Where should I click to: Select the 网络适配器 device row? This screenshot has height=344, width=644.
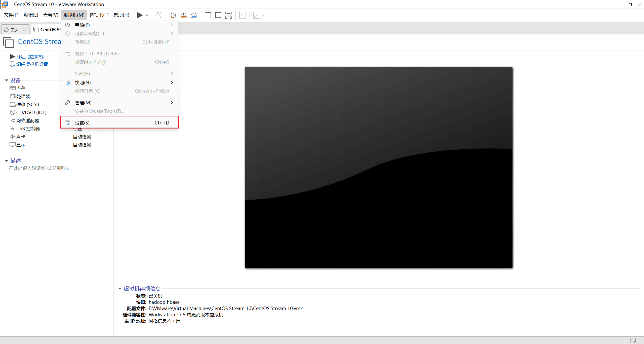coord(24,120)
